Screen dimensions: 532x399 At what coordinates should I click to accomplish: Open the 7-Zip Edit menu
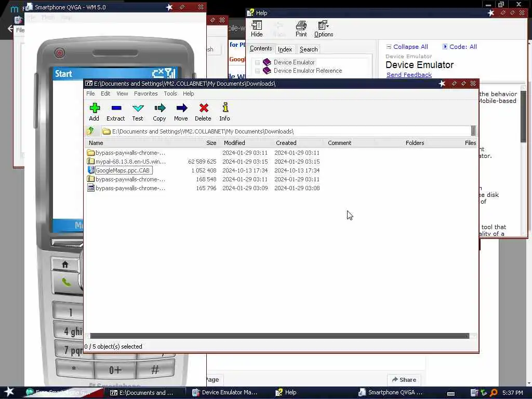tap(105, 94)
